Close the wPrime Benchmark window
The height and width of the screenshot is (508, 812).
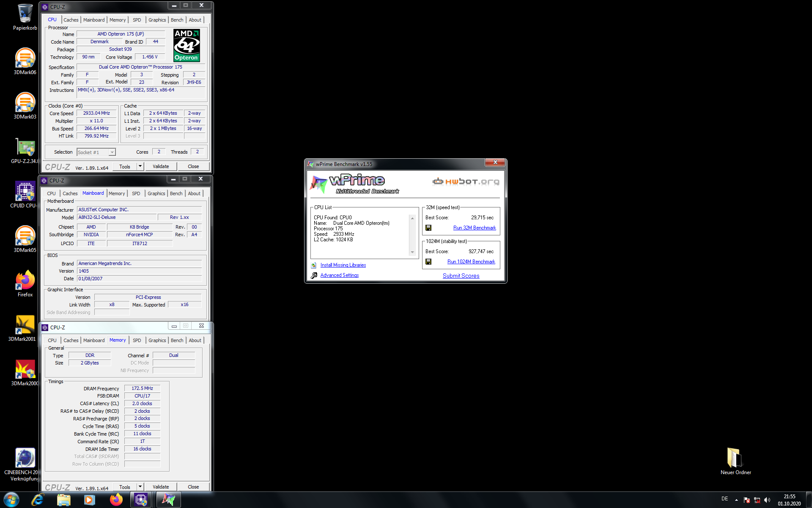(x=495, y=163)
